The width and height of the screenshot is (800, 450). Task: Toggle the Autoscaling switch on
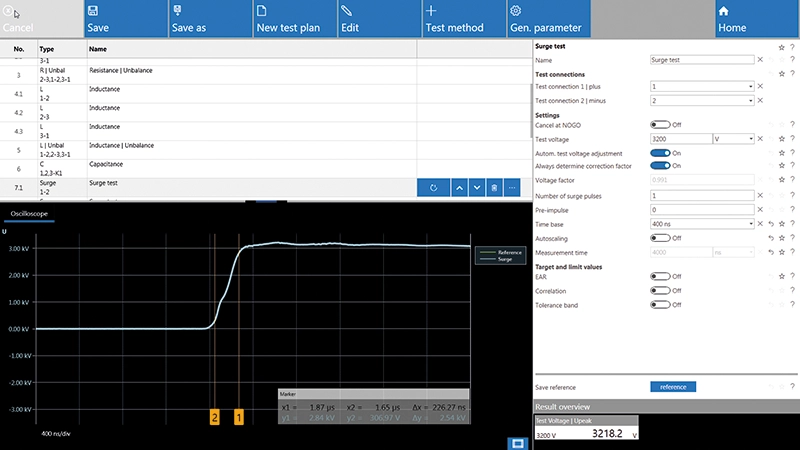pyautogui.click(x=659, y=238)
